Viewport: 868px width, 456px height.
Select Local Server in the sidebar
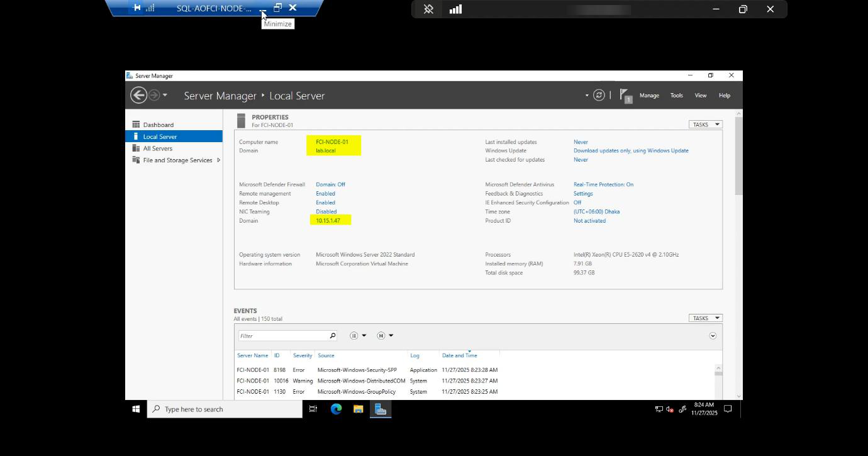click(174, 136)
